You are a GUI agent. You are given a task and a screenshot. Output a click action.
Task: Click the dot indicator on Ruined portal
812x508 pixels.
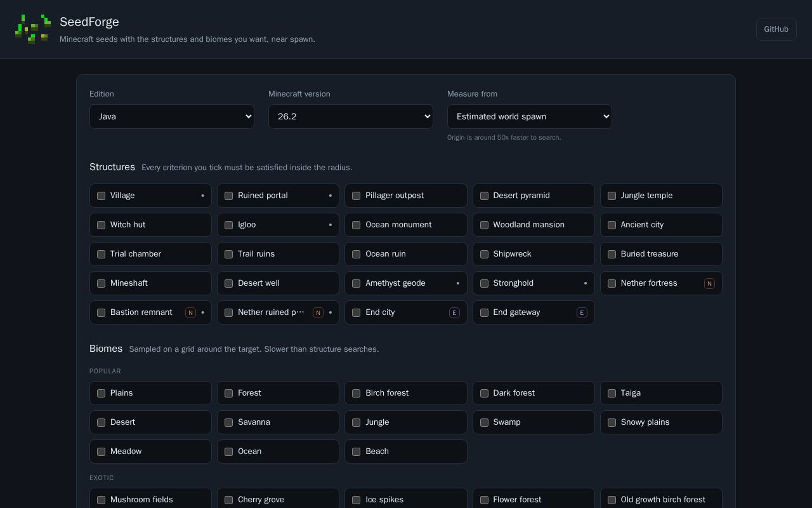[x=330, y=196]
